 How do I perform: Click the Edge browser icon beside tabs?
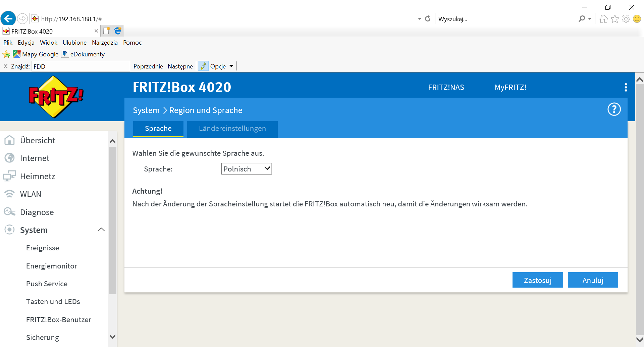point(118,31)
